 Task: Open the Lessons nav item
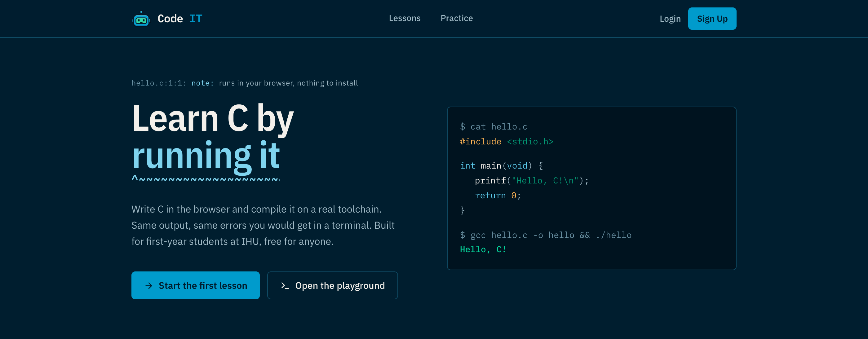(x=404, y=18)
